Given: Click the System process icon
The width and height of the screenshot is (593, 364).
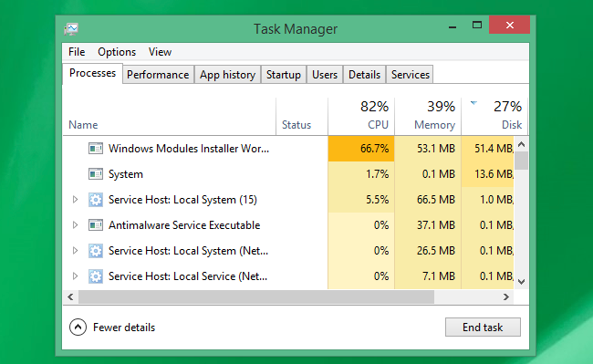Looking at the screenshot, I should [x=95, y=174].
